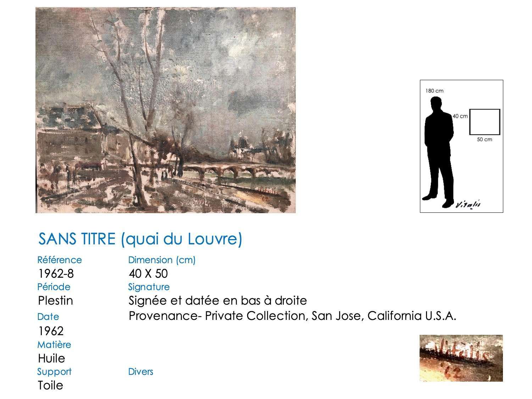532x399 pixels.
Task: Select the Période label
Action: [x=54, y=287]
